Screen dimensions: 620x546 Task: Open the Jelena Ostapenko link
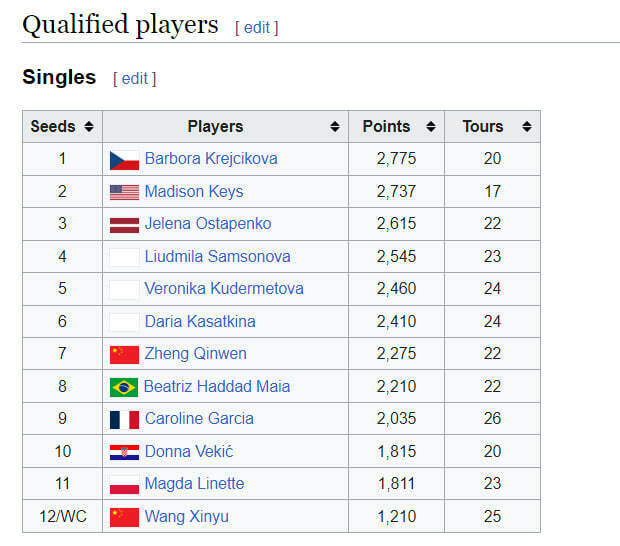(x=208, y=224)
